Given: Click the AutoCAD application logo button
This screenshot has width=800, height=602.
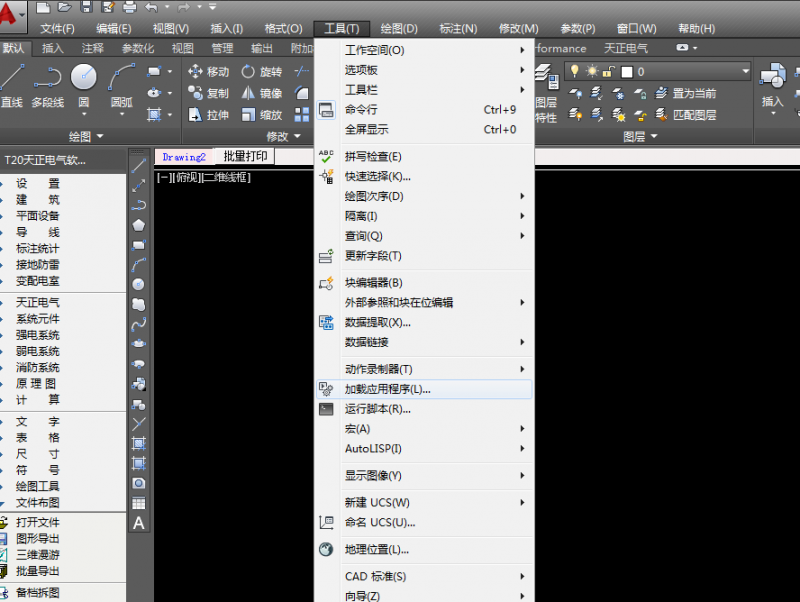Looking at the screenshot, I should click(x=11, y=13).
